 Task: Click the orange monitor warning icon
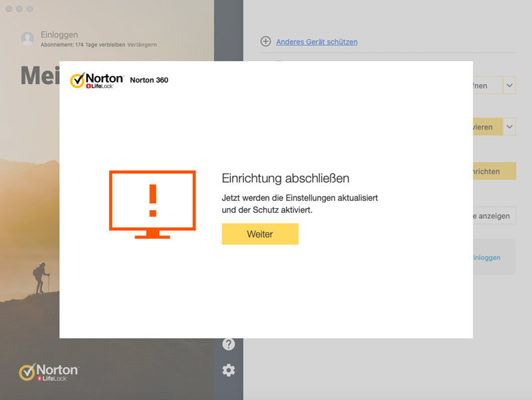coord(152,205)
